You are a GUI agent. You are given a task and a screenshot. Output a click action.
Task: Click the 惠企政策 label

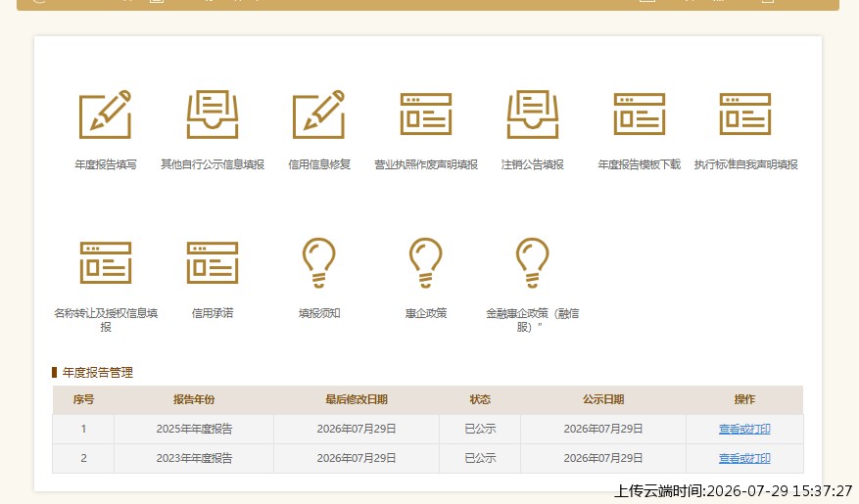click(x=426, y=313)
